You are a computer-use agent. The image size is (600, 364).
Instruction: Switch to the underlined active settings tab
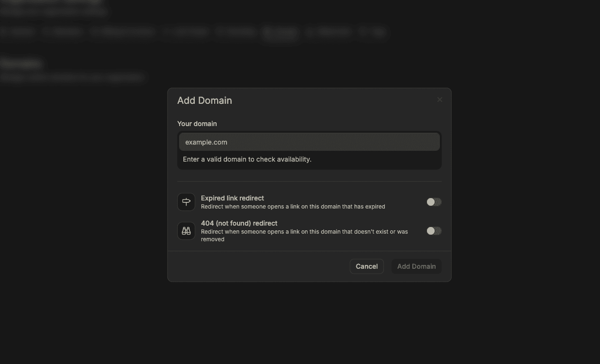tap(280, 32)
